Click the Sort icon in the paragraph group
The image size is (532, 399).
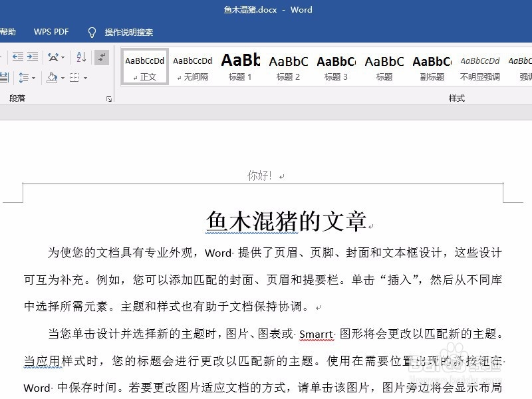click(80, 57)
